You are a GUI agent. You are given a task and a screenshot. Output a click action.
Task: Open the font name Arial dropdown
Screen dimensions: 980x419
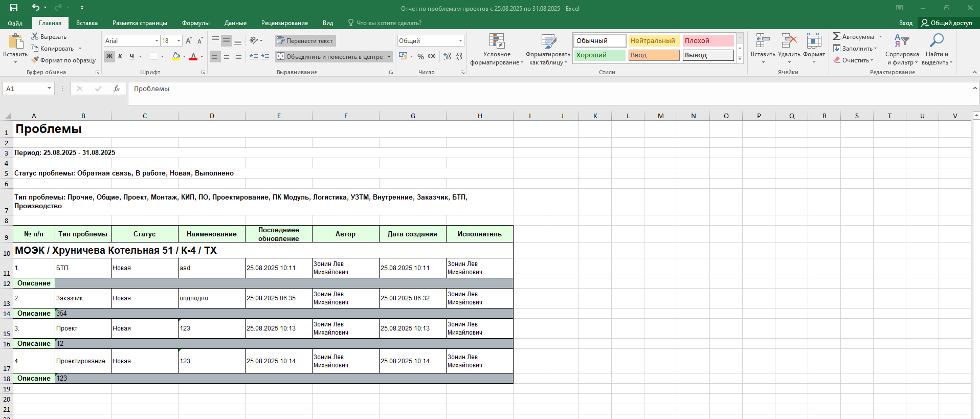pyautogui.click(x=157, y=41)
